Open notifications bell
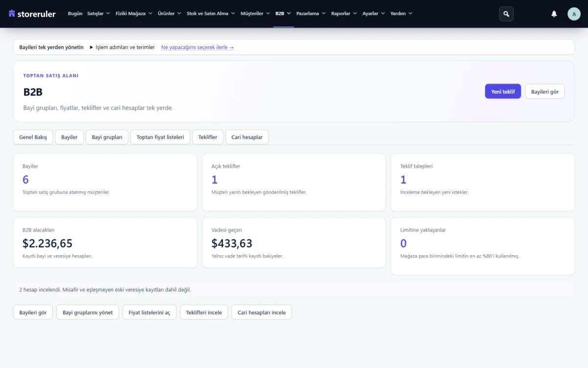This screenshot has width=588, height=368. (x=554, y=14)
